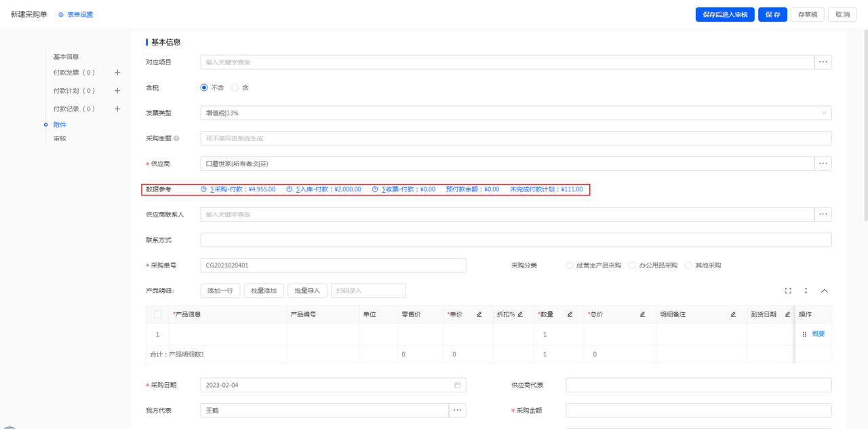Click the edit pencil in 总价 column header
The height and width of the screenshot is (429, 868).
(643, 314)
